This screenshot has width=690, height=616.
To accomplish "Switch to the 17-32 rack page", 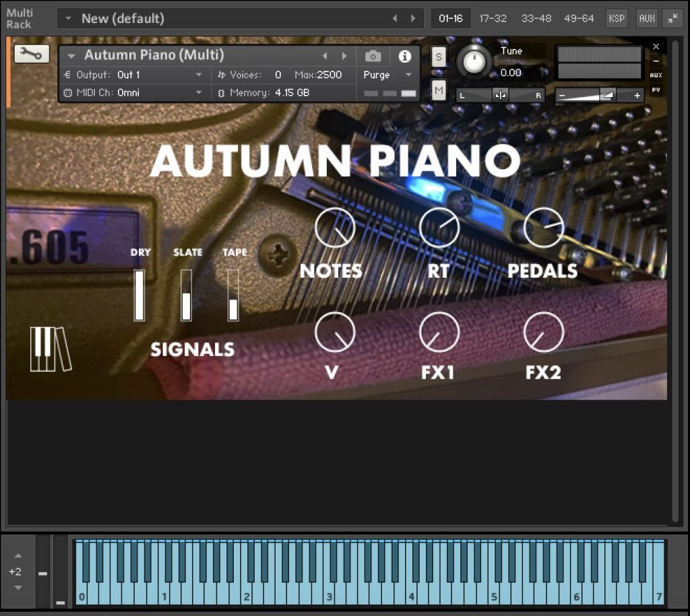I will [x=493, y=18].
